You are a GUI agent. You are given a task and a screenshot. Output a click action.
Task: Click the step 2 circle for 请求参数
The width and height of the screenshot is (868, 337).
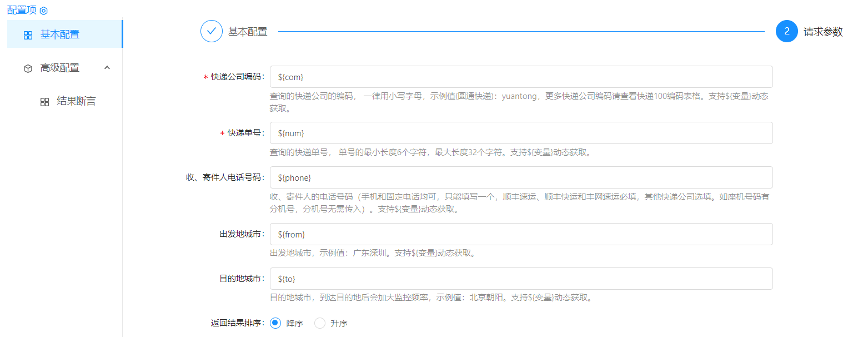pyautogui.click(x=786, y=32)
